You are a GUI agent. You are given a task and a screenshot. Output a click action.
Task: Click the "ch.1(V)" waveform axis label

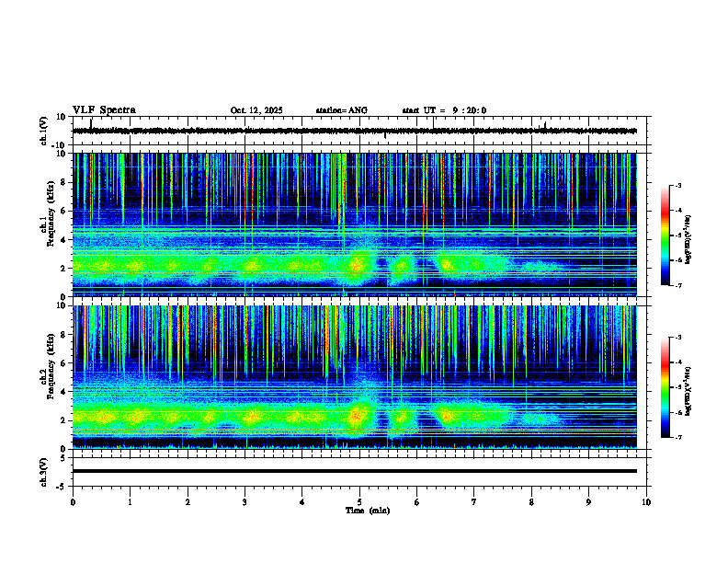click(44, 131)
